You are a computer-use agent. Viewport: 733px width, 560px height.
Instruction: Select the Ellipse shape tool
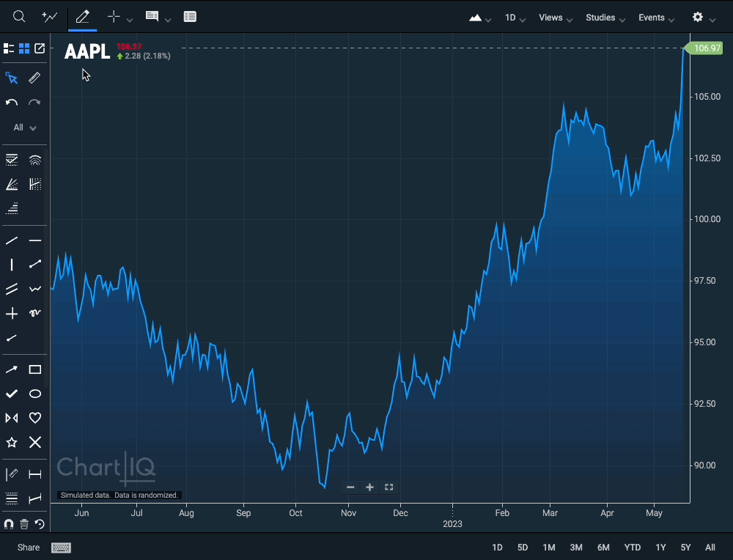35,394
